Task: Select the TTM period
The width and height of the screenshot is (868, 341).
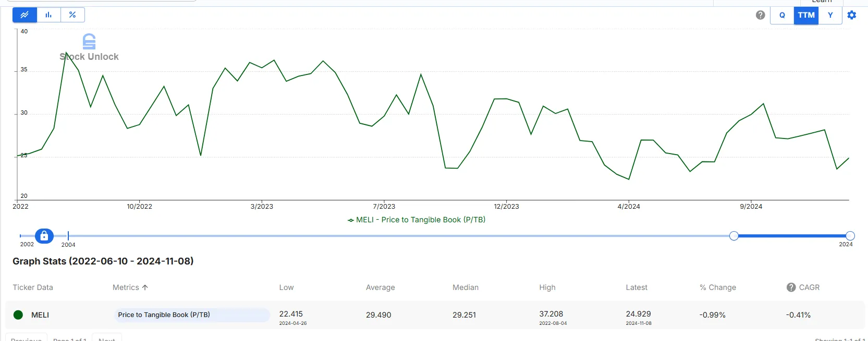Action: [806, 15]
